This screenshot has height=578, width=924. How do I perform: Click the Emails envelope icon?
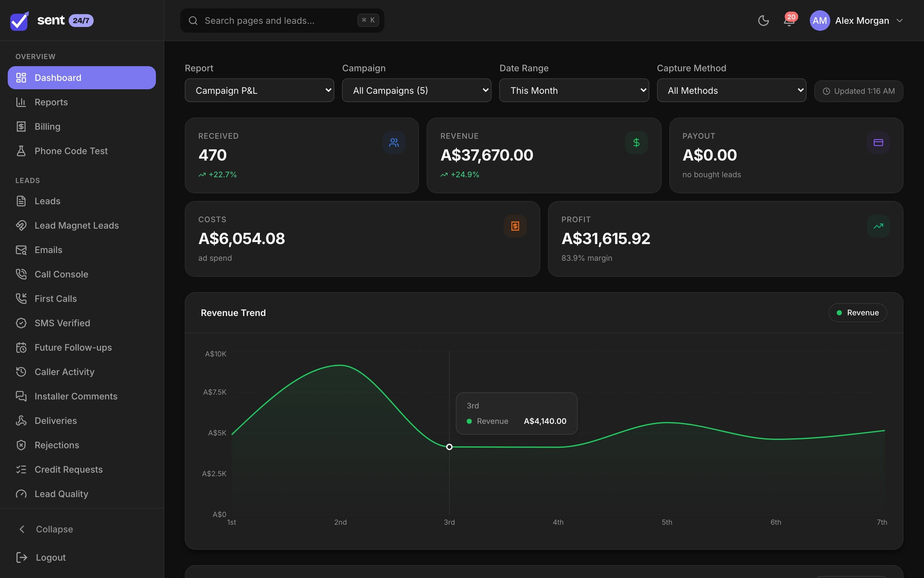pyautogui.click(x=21, y=250)
